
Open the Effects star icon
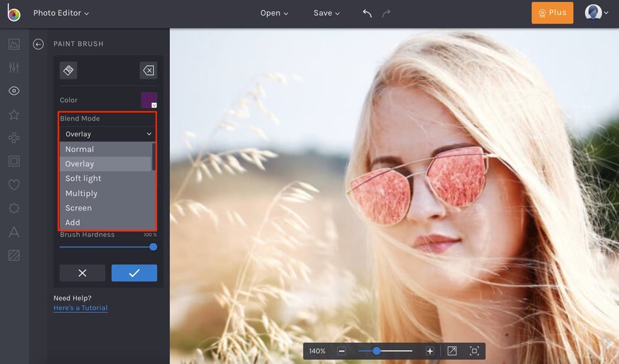point(14,115)
